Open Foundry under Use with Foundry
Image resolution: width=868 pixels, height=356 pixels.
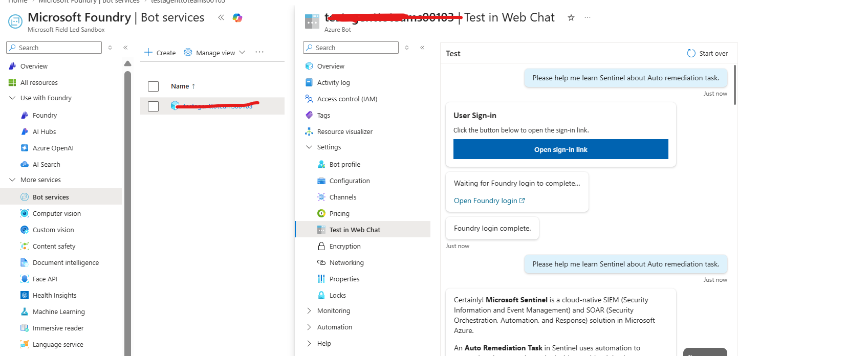[45, 115]
